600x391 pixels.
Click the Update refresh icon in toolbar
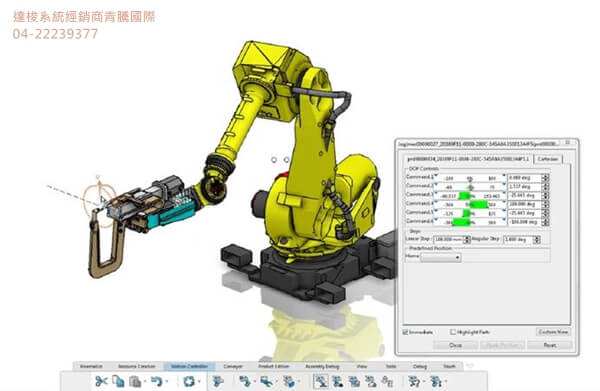coord(189,381)
